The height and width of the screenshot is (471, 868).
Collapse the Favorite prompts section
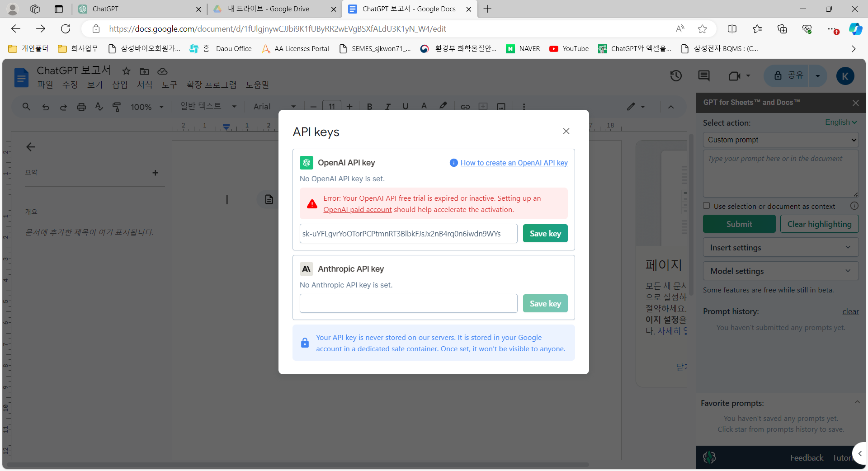click(857, 402)
